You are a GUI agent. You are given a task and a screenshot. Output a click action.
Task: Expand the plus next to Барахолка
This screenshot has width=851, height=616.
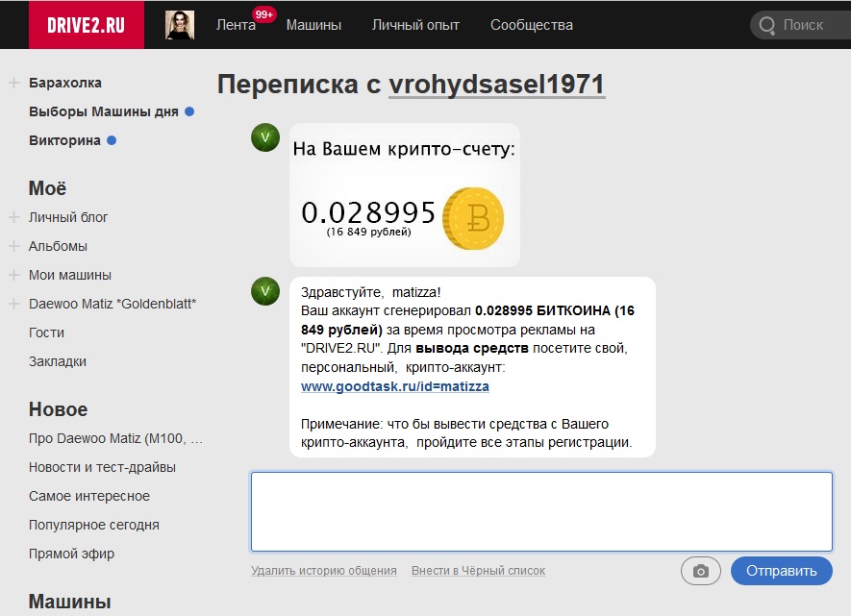14,84
